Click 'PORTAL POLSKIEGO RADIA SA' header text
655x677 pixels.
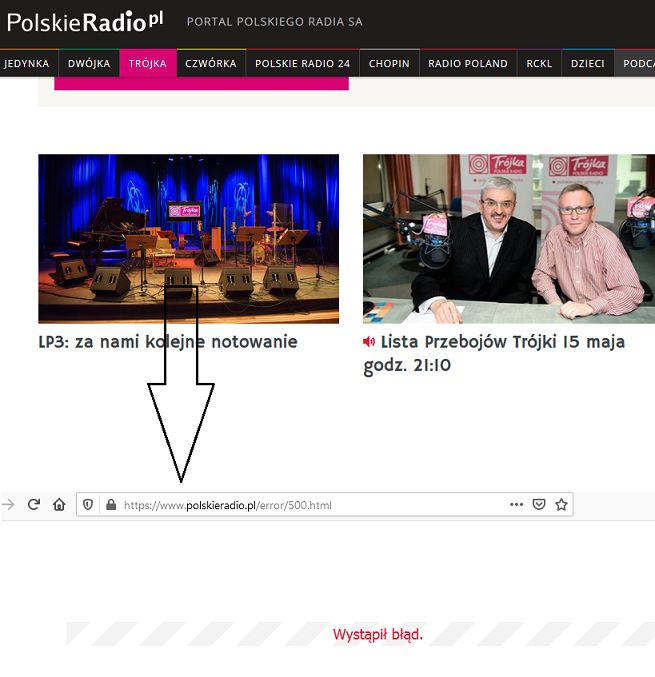pos(275,22)
